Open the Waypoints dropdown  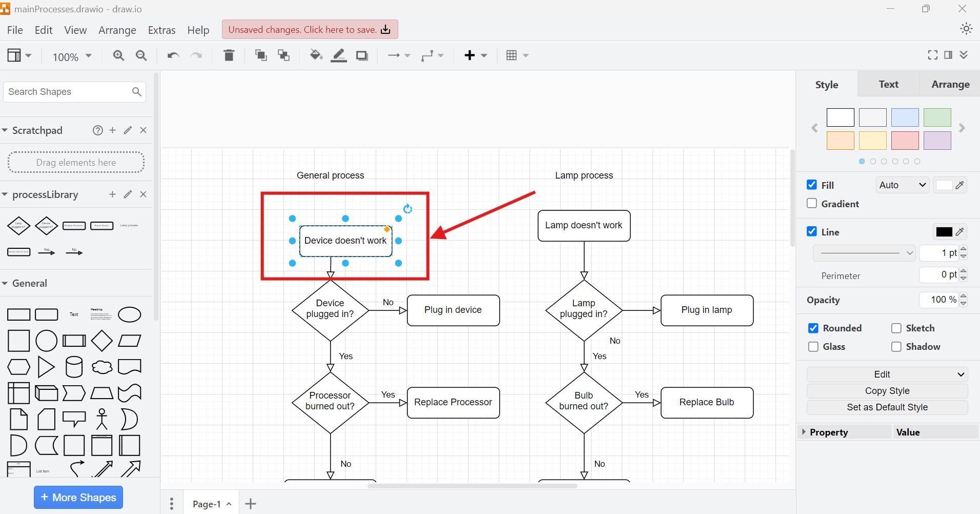[442, 55]
